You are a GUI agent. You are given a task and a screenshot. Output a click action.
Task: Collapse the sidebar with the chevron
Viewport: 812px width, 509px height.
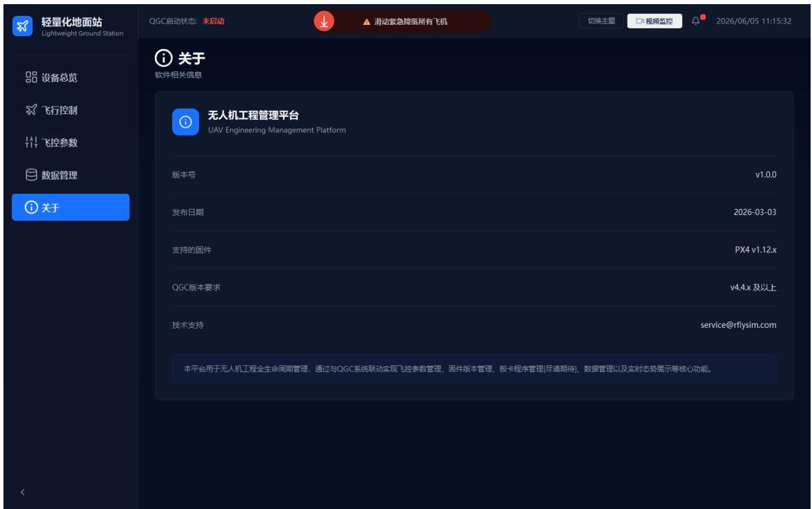22,492
